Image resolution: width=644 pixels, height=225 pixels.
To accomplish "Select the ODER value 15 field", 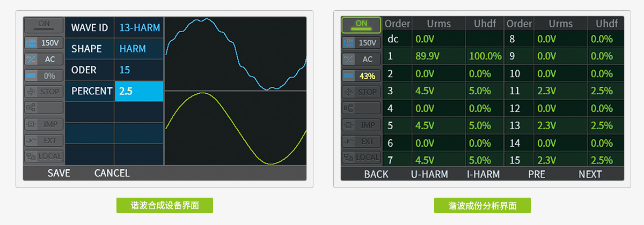I will [x=139, y=70].
